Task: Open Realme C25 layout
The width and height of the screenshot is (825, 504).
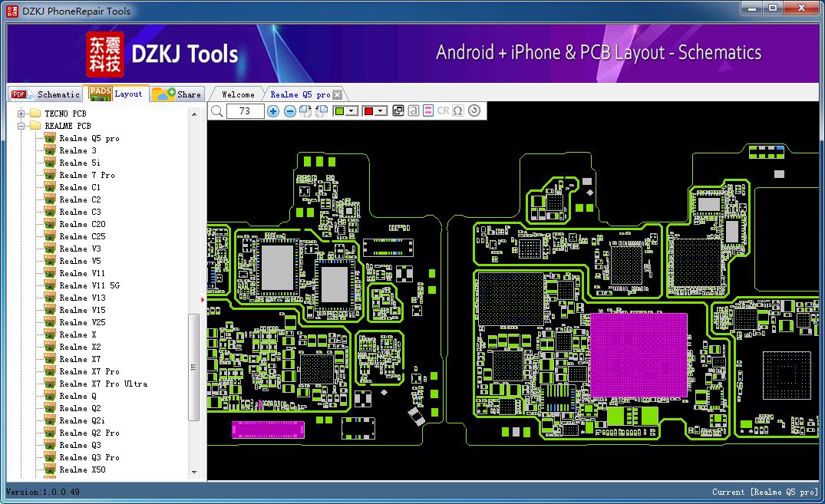Action: click(x=82, y=236)
